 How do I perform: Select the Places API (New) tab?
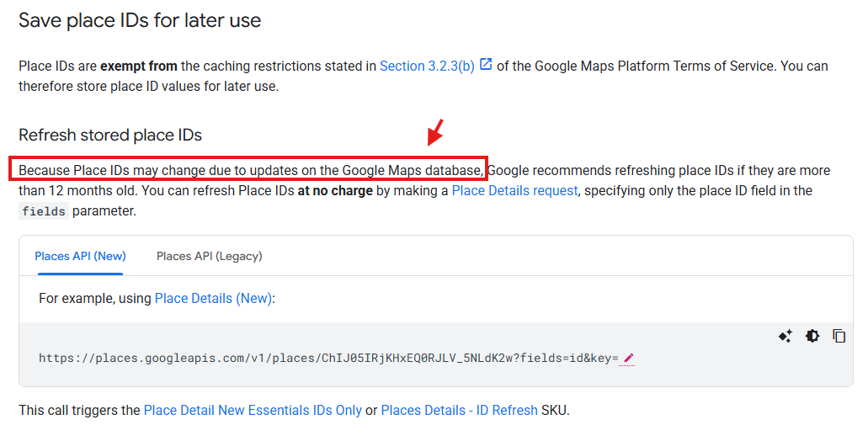[80, 256]
